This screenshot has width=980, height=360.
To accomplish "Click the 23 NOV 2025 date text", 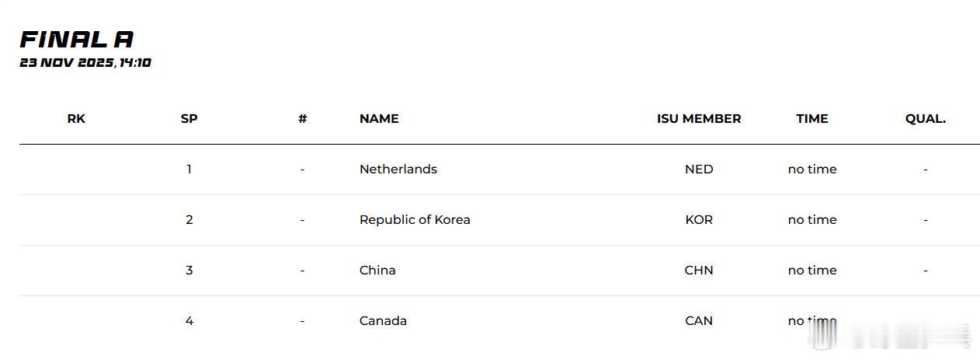I will coord(68,63).
